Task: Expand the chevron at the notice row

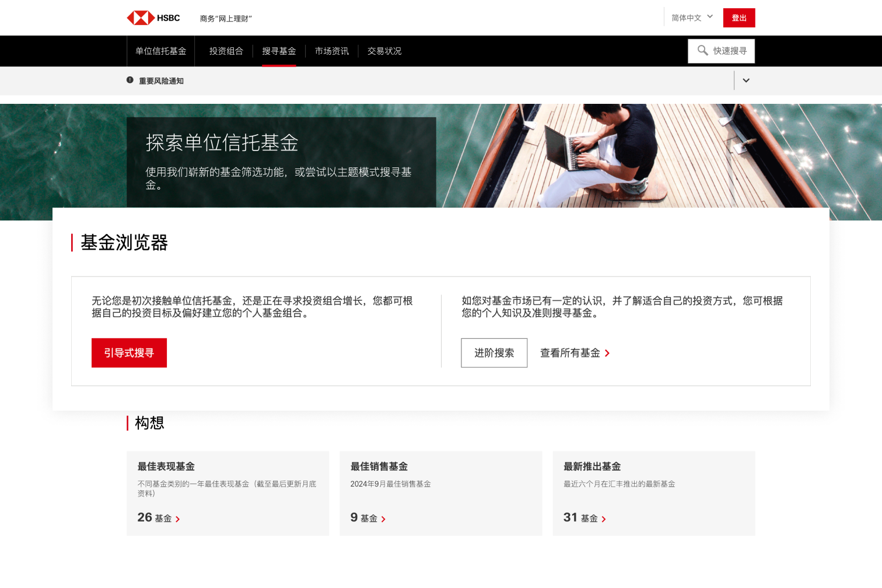Action: (x=745, y=80)
